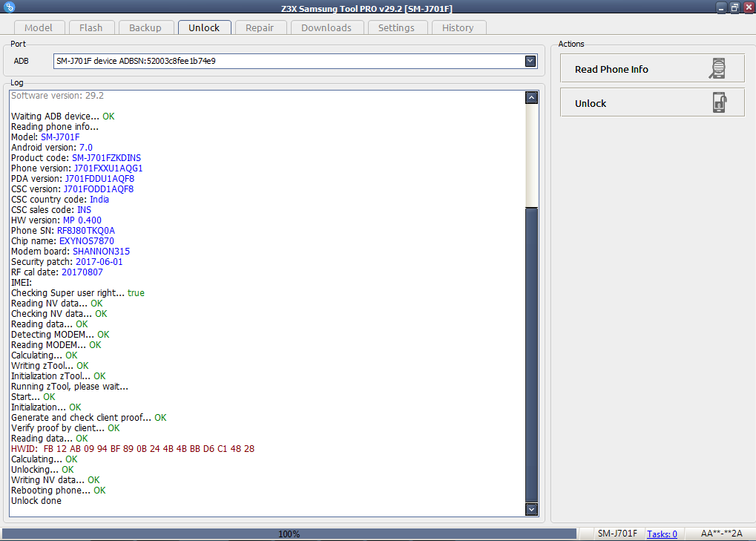Screen dimensions: 756x541
Task: Minimize the Z3X Samsung Tool window
Action: click(x=721, y=7)
